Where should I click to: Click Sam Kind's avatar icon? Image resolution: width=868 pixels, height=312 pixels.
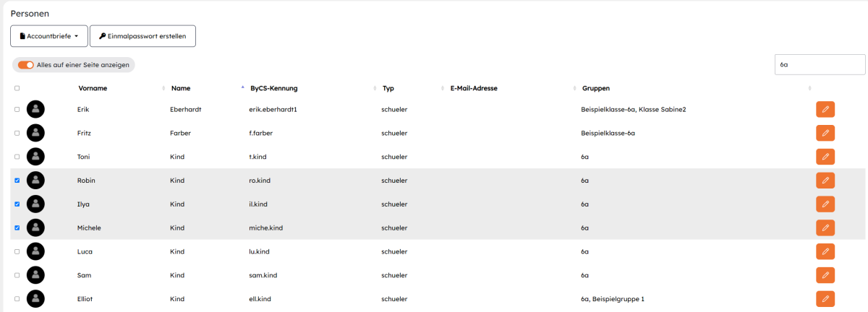35,275
